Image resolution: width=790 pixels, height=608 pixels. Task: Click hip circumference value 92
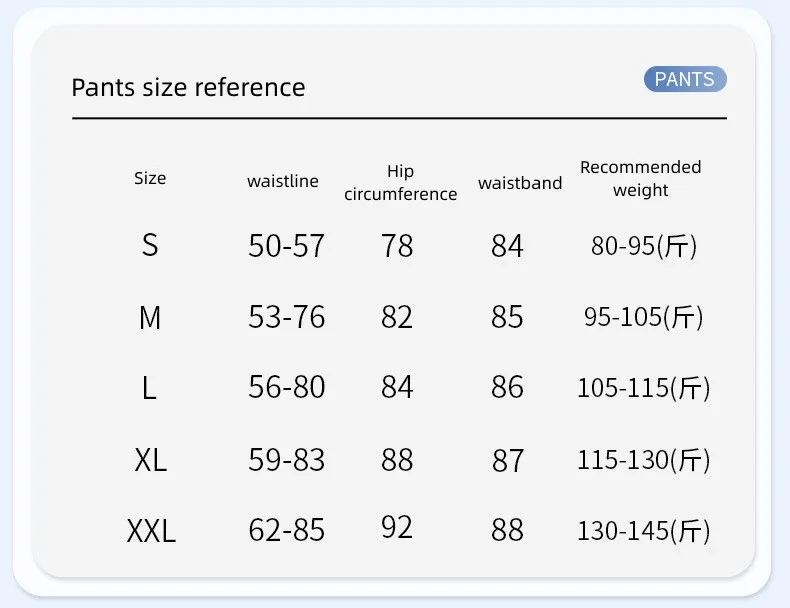[397, 527]
